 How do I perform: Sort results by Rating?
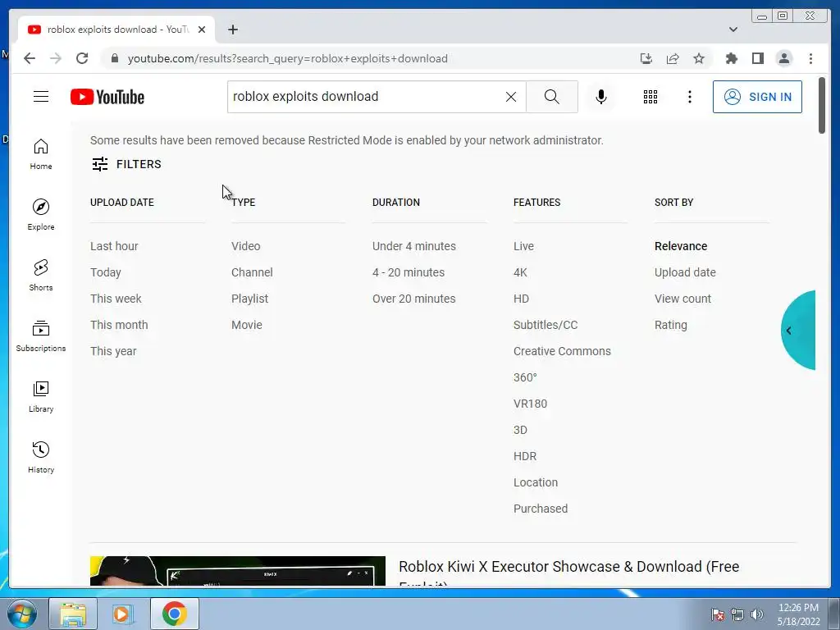pos(671,325)
